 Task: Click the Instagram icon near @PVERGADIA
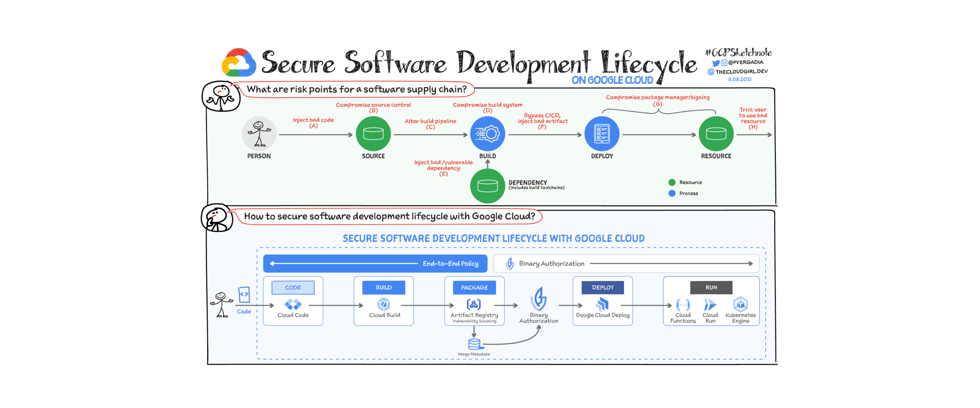click(724, 63)
